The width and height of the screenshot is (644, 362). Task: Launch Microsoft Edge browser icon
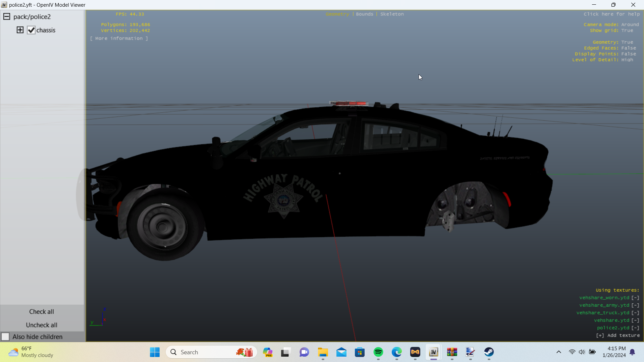click(396, 352)
